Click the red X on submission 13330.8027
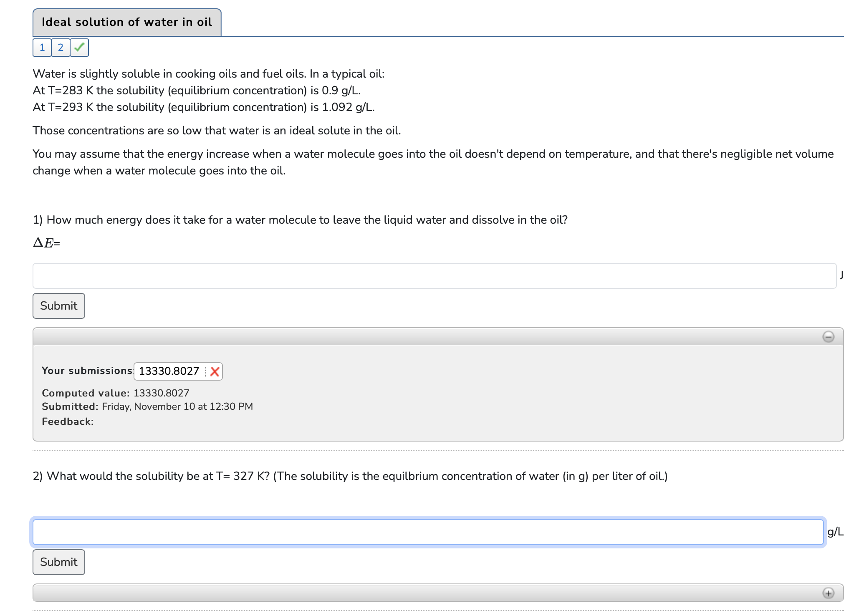 click(x=215, y=371)
